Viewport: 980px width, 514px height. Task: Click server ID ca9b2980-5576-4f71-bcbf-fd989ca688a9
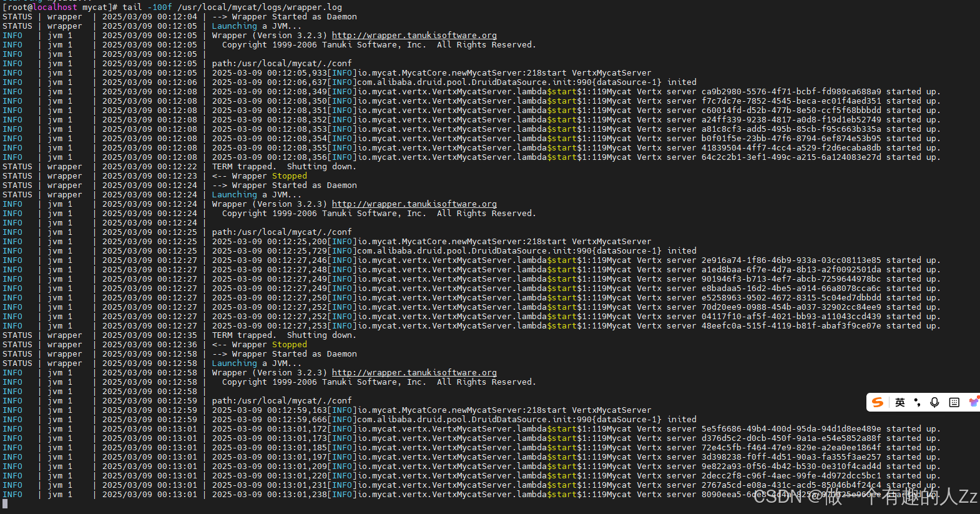tap(791, 92)
